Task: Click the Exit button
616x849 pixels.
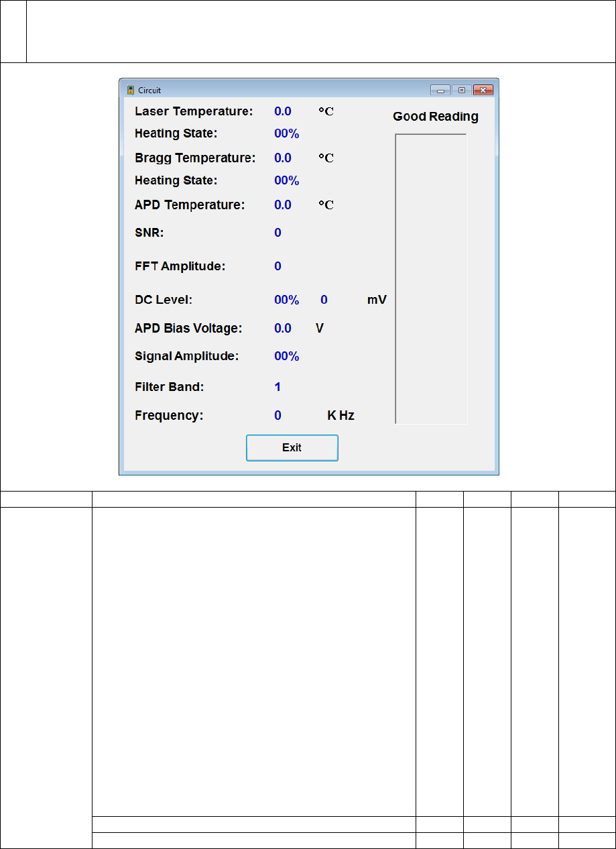Action: pyautogui.click(x=292, y=448)
